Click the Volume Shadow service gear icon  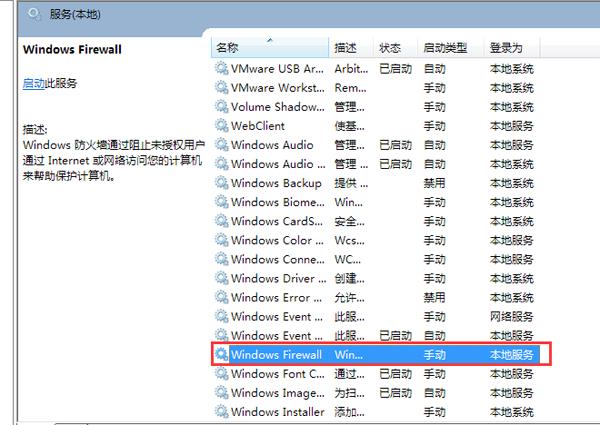click(221, 107)
